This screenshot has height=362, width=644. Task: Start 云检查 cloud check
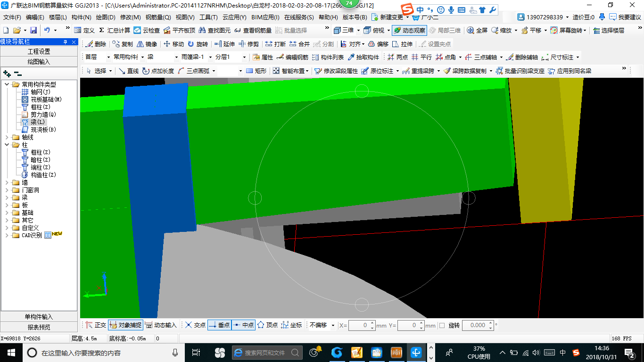[147, 30]
